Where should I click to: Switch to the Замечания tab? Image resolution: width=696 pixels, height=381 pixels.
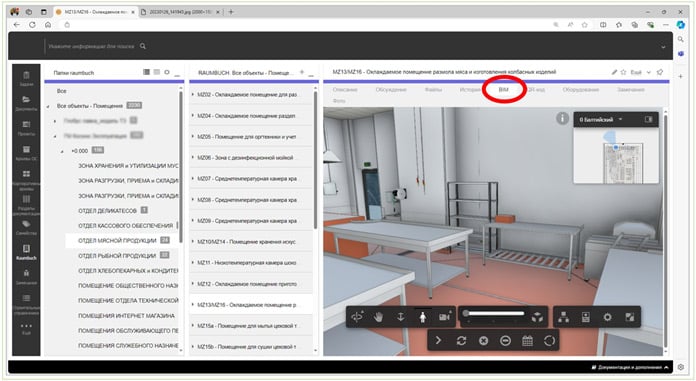point(631,90)
